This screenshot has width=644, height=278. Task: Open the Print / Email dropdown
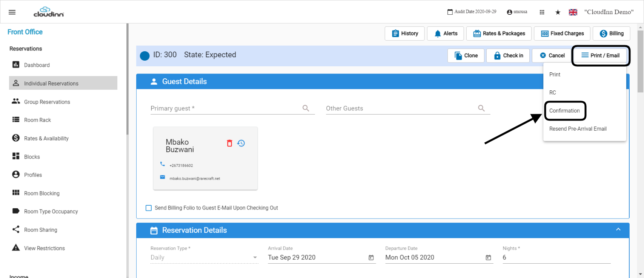pyautogui.click(x=601, y=55)
